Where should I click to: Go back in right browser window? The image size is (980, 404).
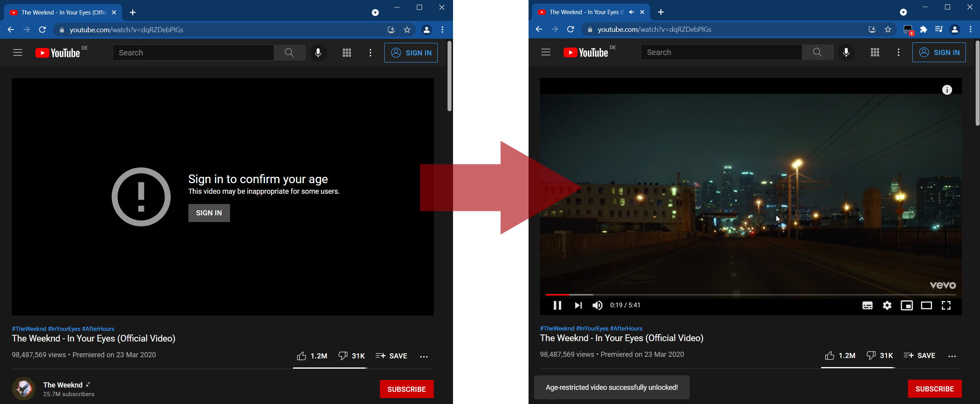539,29
